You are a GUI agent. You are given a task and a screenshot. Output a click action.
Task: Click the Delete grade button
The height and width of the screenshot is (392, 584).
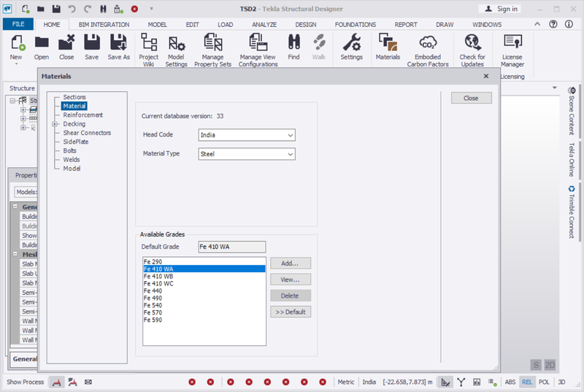(x=290, y=296)
